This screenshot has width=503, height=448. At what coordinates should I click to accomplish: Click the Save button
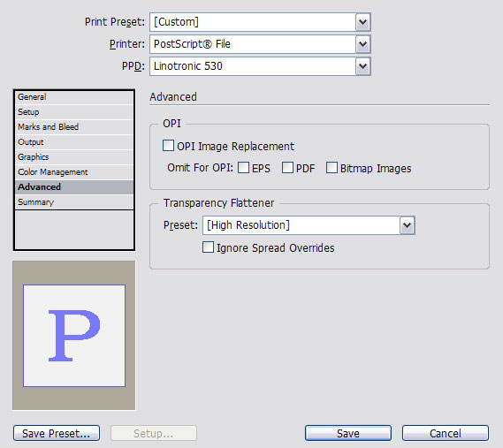click(348, 433)
